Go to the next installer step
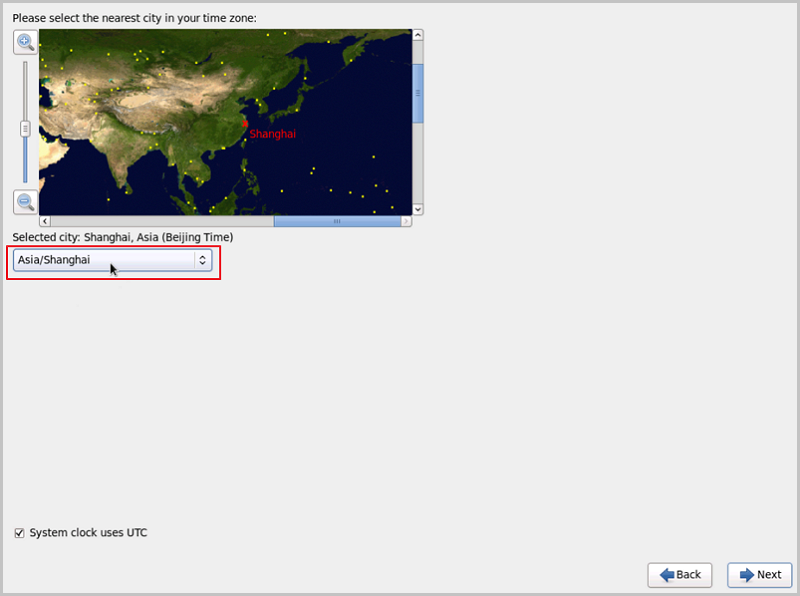 (x=759, y=575)
